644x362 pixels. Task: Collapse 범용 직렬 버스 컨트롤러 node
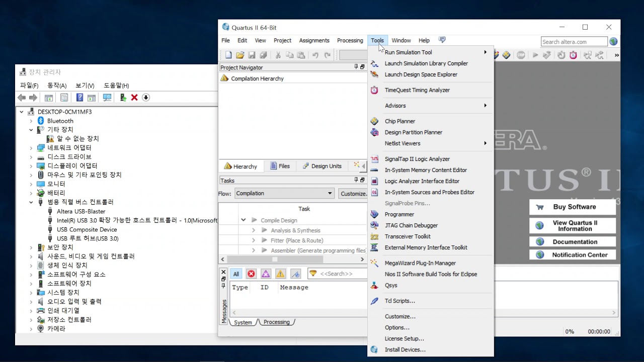31,202
